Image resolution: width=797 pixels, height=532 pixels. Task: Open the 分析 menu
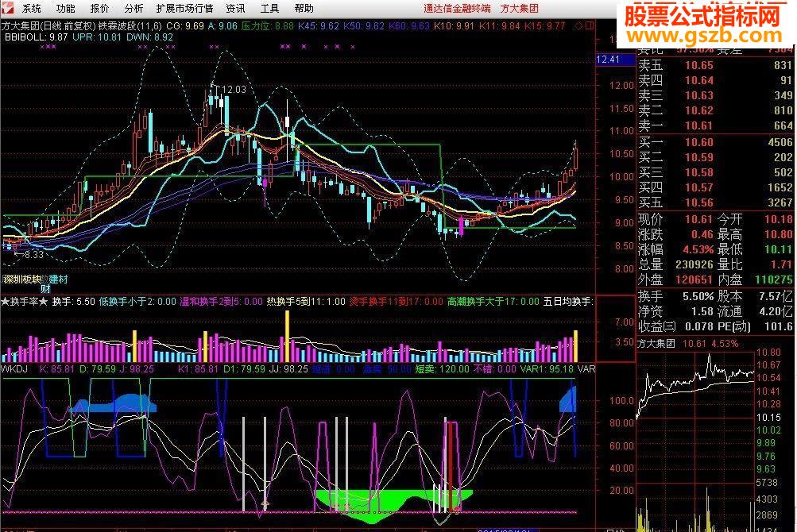coord(133,8)
